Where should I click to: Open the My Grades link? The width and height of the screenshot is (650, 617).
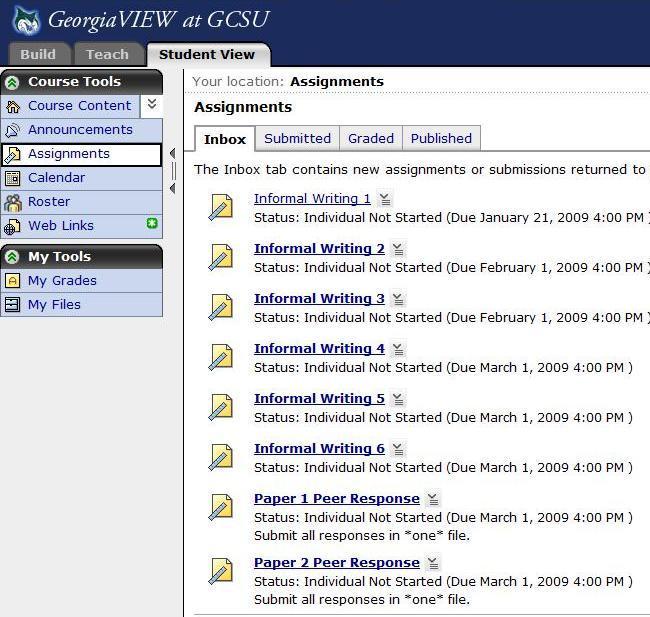point(62,281)
